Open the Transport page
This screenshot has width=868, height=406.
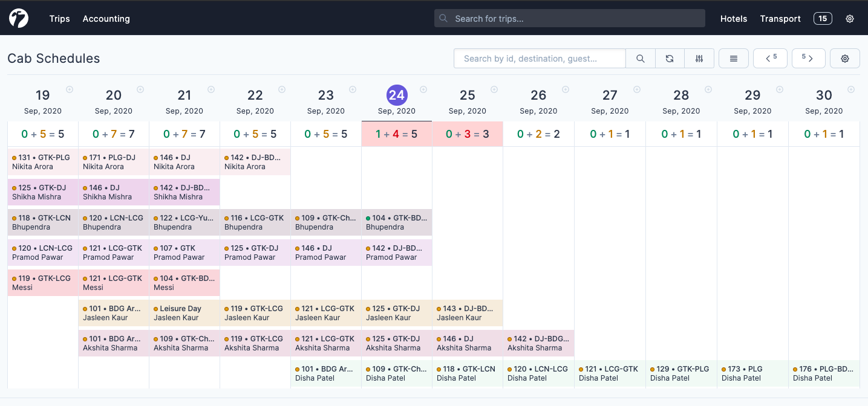[780, 19]
